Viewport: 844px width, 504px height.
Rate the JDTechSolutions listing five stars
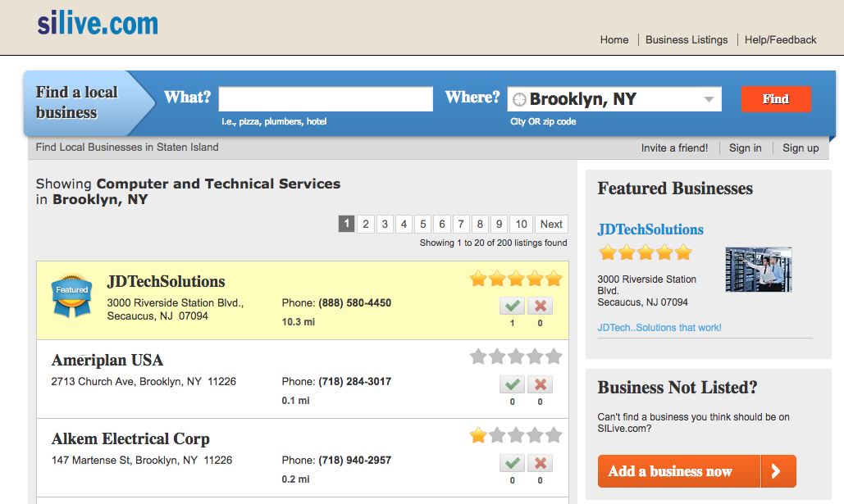pyautogui.click(x=516, y=279)
